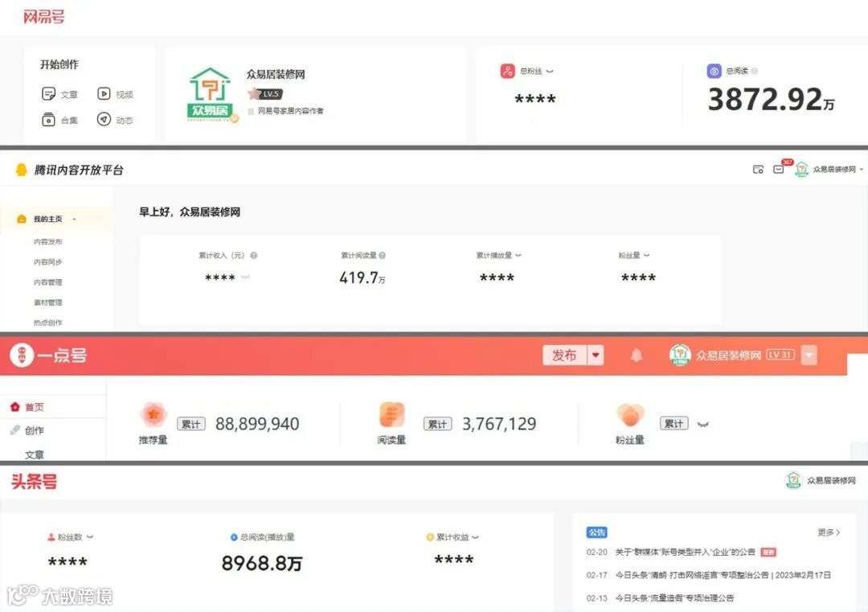Open the 累计收入 help icon
The width and height of the screenshot is (868, 612).
[253, 255]
